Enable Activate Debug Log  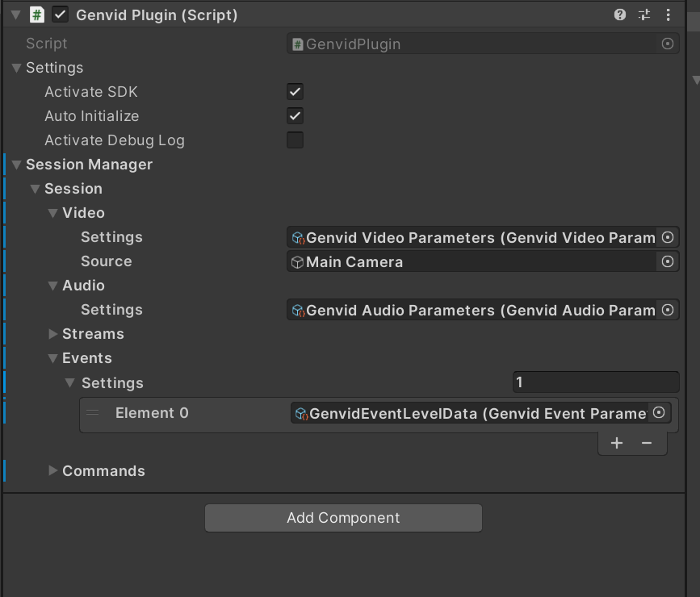click(295, 140)
